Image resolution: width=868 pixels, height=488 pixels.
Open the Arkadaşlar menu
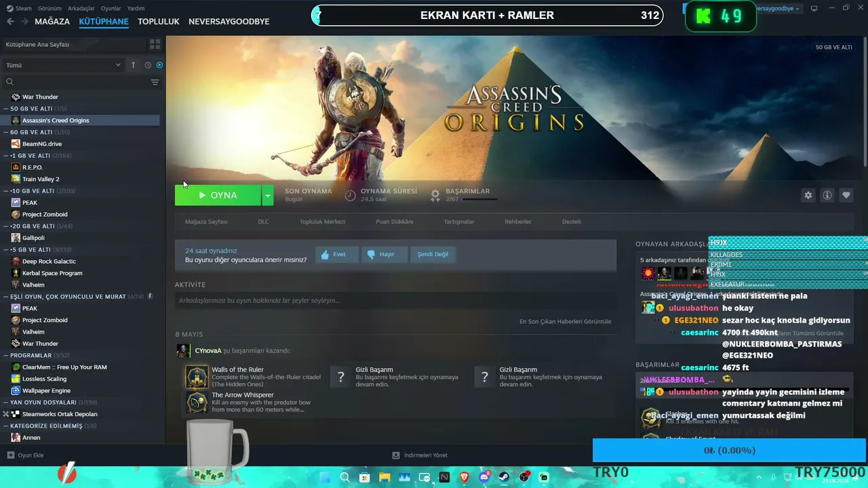point(81,8)
